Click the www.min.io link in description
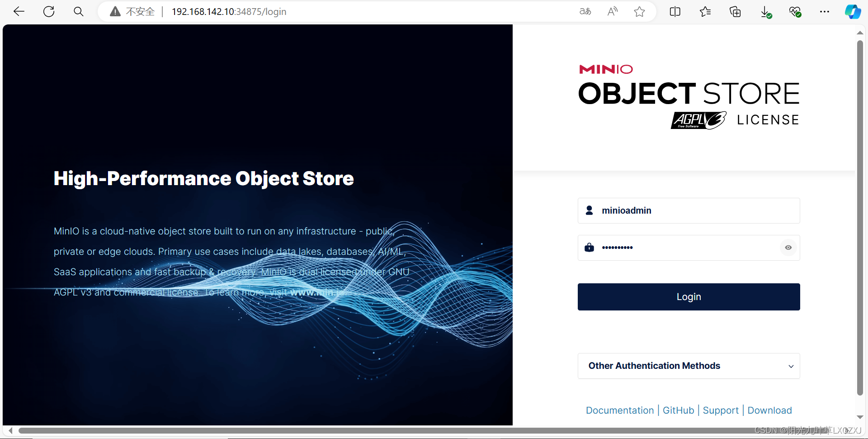 [x=317, y=292]
